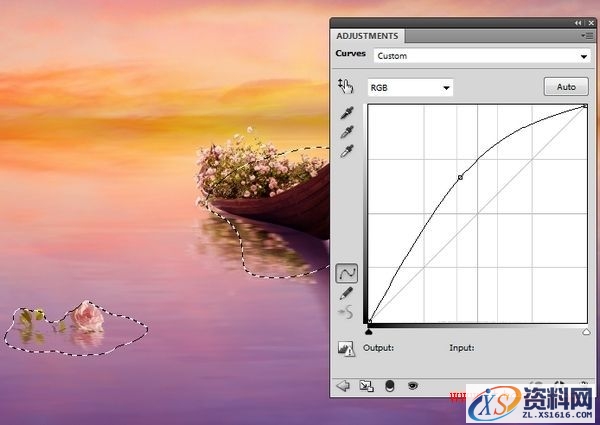Viewport: 600px width, 425px height.
Task: Select the pencil draw curve tool
Action: (x=347, y=293)
